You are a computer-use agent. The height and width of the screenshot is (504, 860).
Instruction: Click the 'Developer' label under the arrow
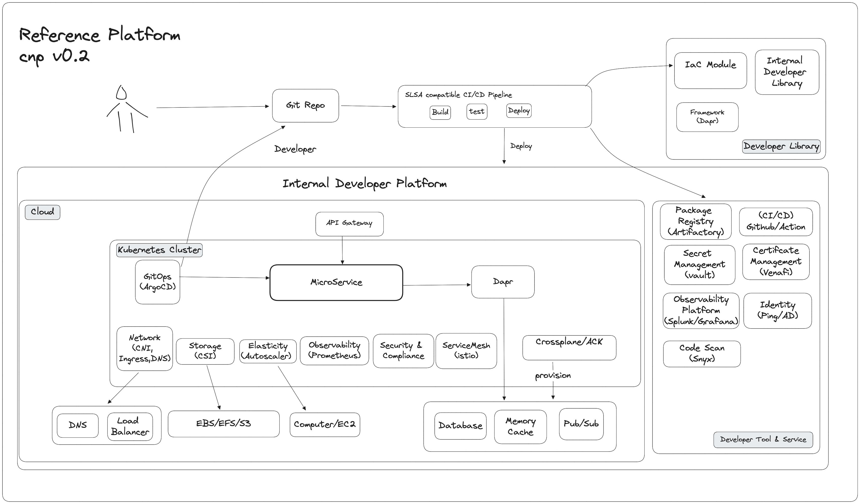click(295, 149)
